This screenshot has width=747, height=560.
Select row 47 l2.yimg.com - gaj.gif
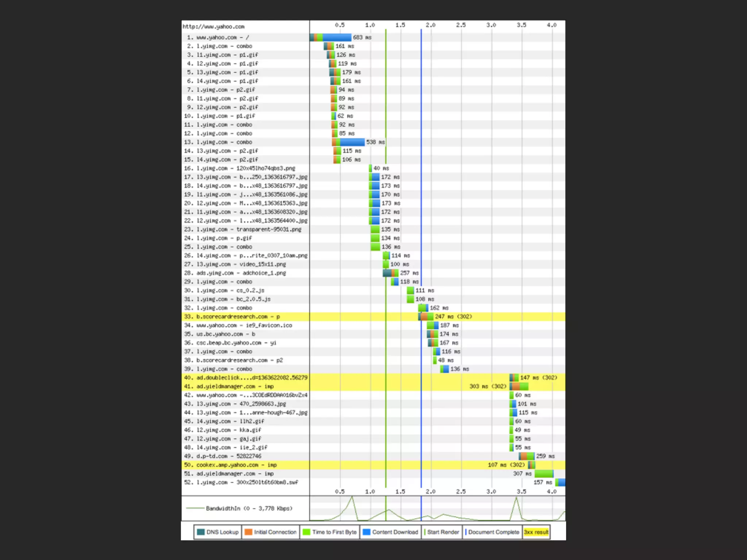point(373,439)
